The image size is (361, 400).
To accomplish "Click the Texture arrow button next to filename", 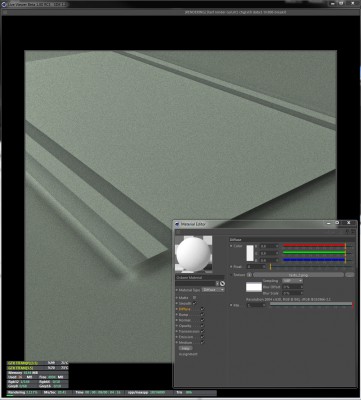I will pos(249,275).
